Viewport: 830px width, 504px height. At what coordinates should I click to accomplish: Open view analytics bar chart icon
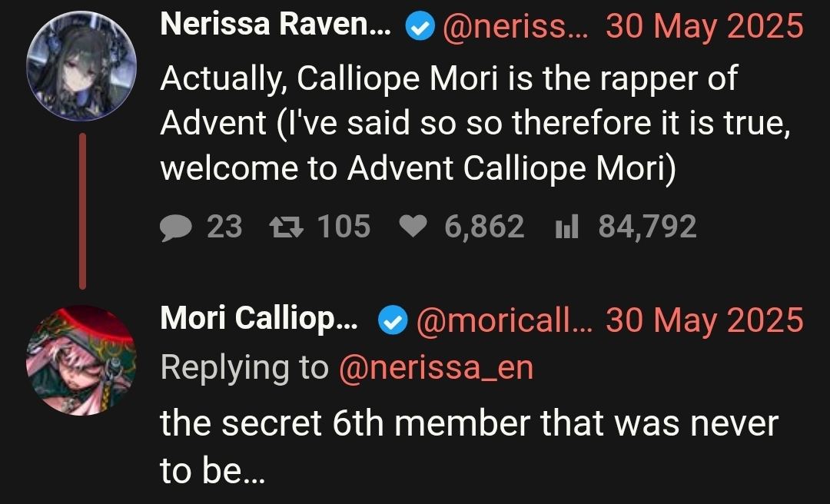coord(567,227)
